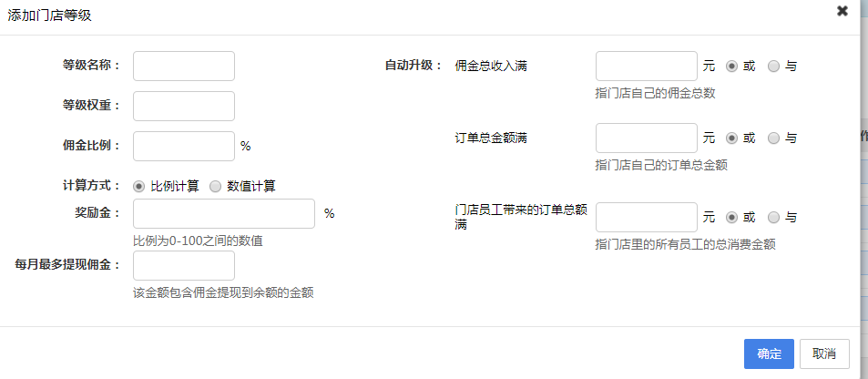
Task: Click the 确定 confirm button
Action: click(769, 353)
